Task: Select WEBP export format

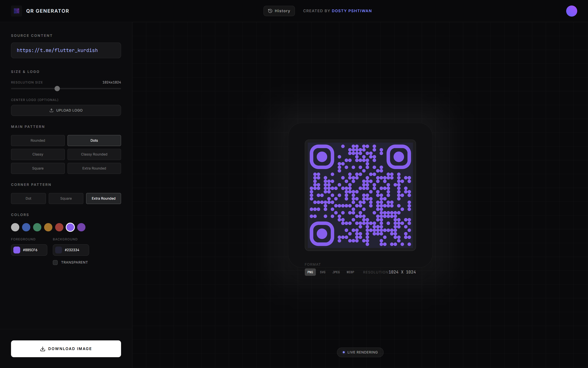Action: coord(350,272)
